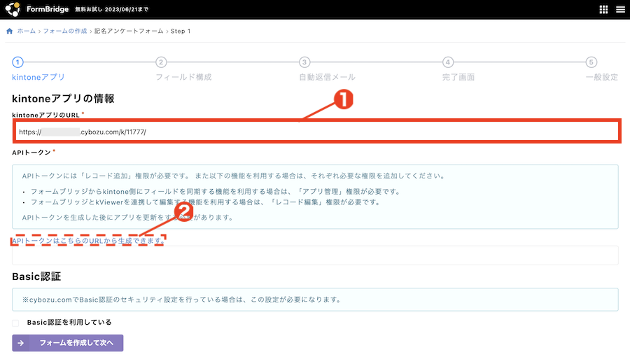This screenshot has width=630, height=364.
Task: Click the kintoneアプリの情報 heading
Action: 63,99
